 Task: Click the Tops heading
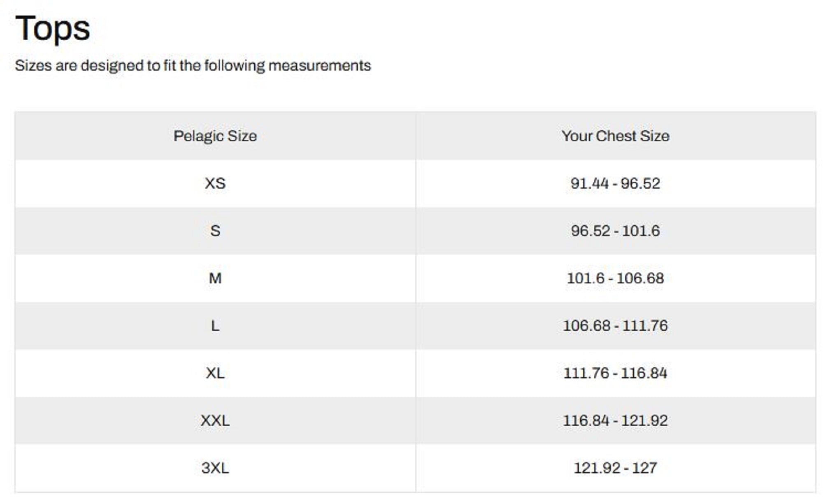pyautogui.click(x=52, y=28)
